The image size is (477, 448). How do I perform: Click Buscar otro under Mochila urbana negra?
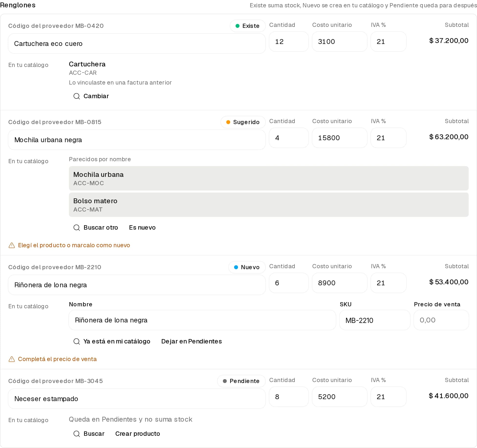pos(96,227)
